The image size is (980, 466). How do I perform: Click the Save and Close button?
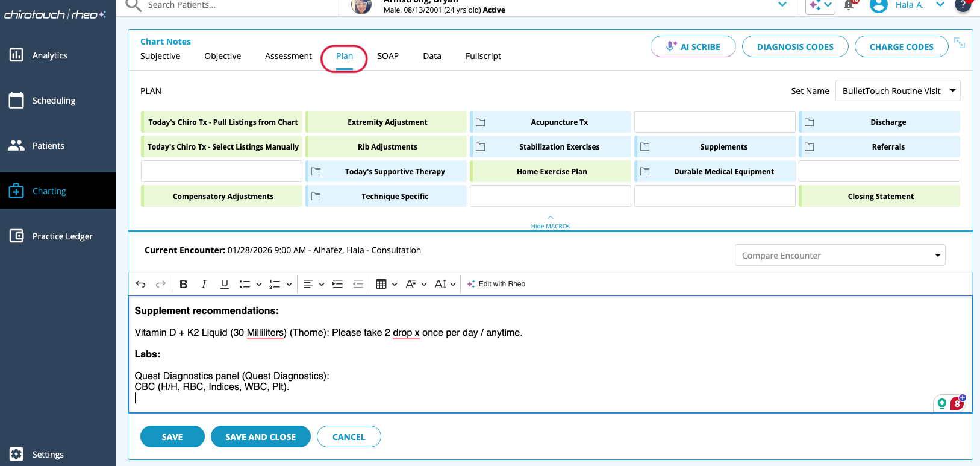(x=260, y=437)
